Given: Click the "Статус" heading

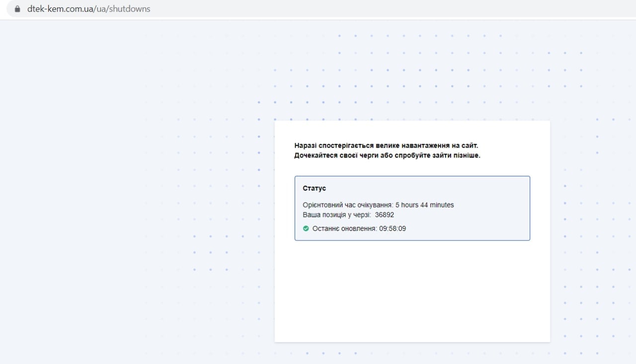Looking at the screenshot, I should point(314,189).
